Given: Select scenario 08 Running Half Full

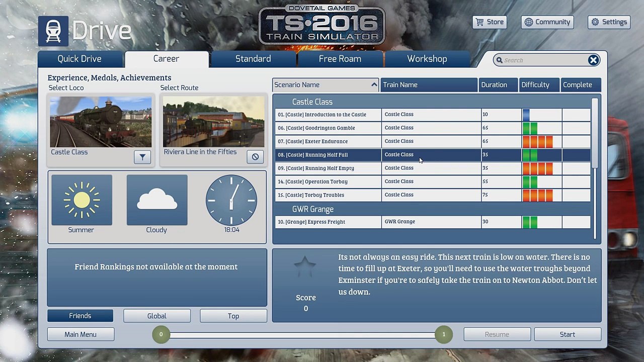Looking at the screenshot, I should coord(433,155).
